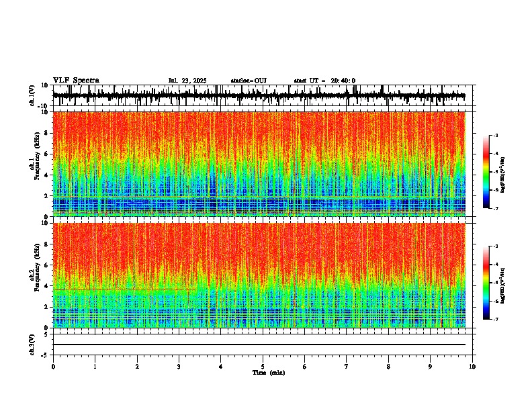Click time axis tick '3' under ch.3 panel

pyautogui.click(x=179, y=367)
